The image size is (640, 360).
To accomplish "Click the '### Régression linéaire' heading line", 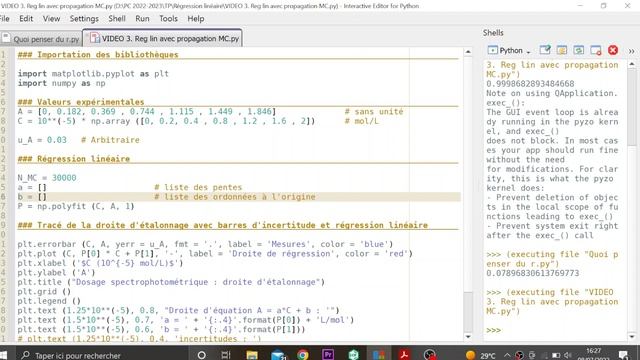I will [x=73, y=159].
